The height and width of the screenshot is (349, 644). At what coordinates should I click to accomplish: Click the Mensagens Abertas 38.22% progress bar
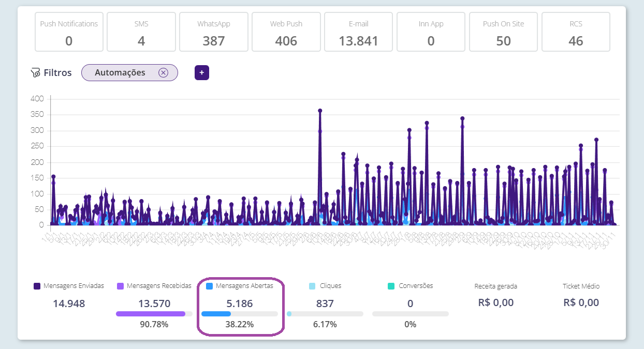(239, 313)
